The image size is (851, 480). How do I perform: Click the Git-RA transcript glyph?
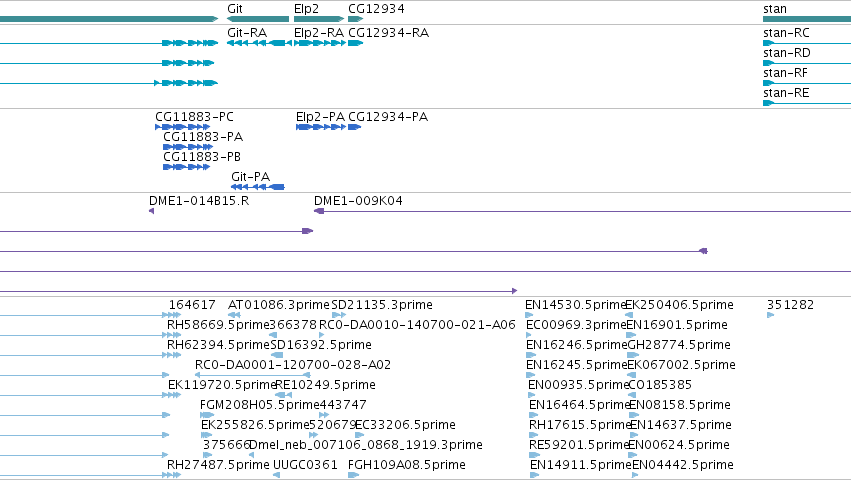[258, 43]
